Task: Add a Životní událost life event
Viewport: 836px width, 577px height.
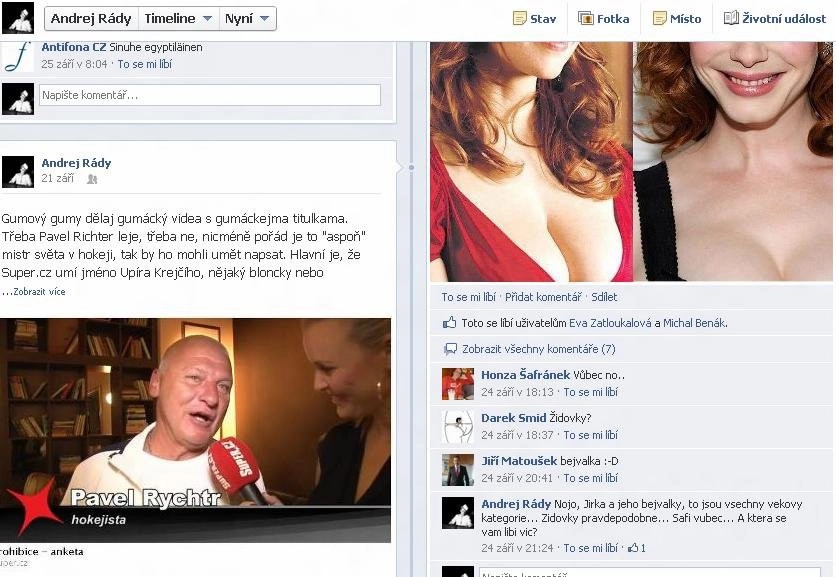Action: point(775,19)
